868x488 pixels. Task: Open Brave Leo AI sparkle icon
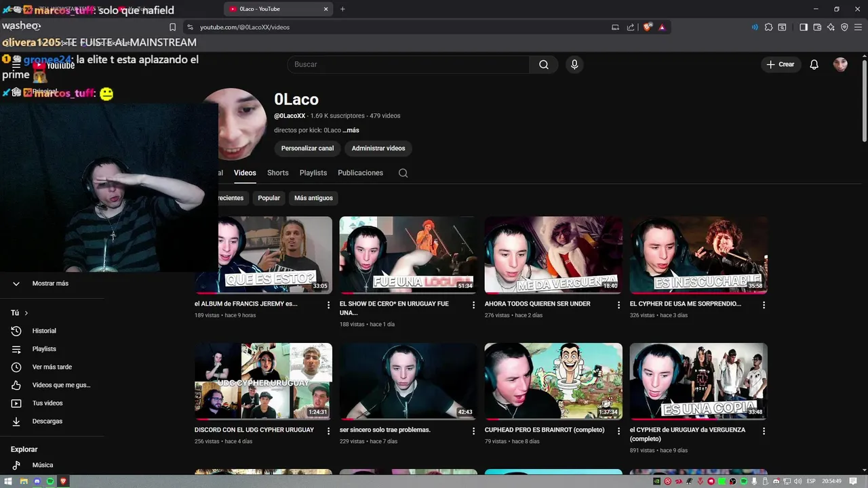coord(831,27)
